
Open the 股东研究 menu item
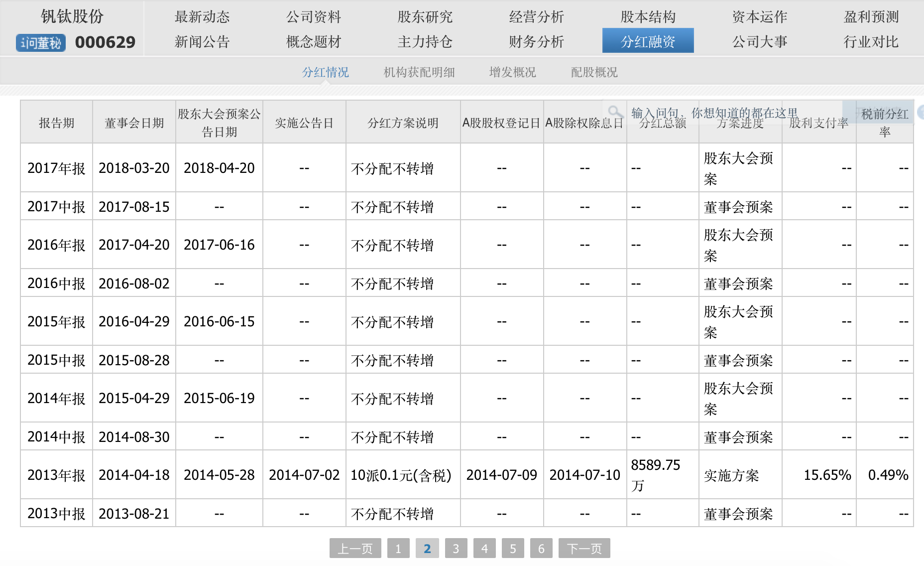pos(425,17)
